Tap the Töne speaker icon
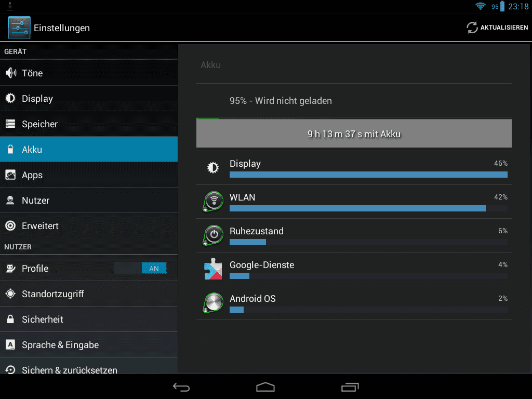This screenshot has width=532, height=399. [10, 73]
